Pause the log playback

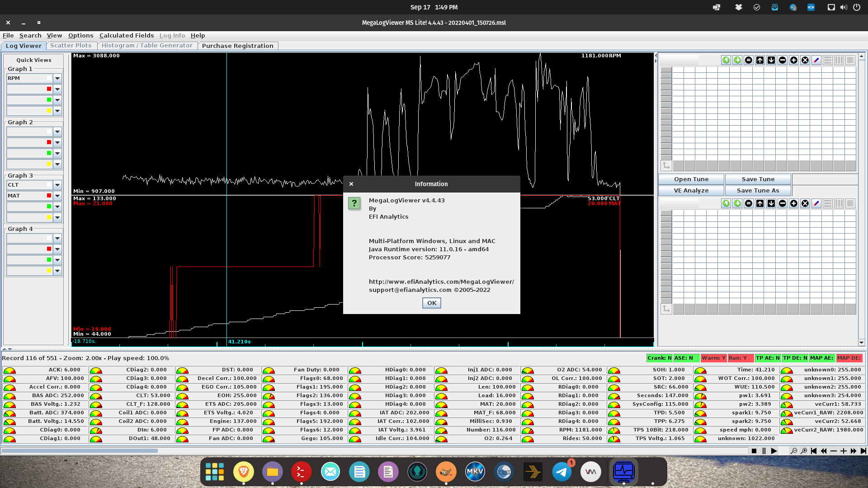tap(764, 451)
